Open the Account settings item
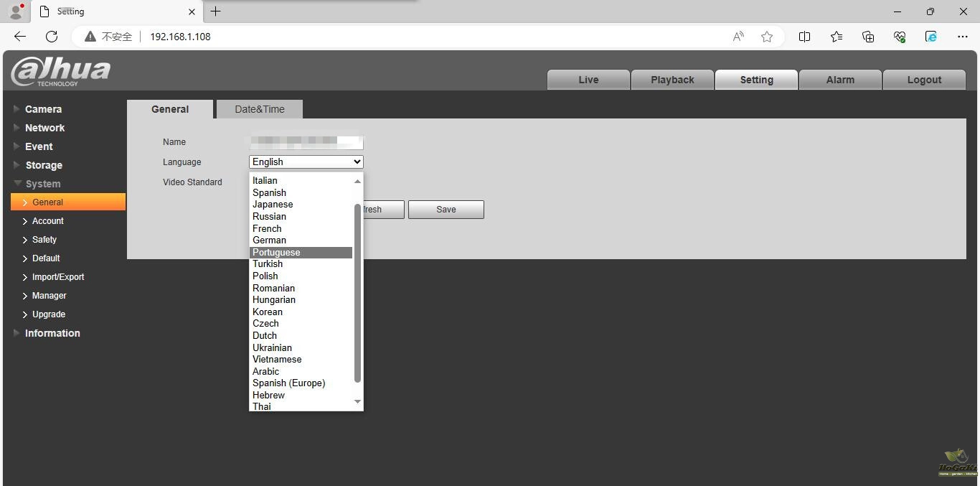The image size is (980, 486). pyautogui.click(x=48, y=221)
